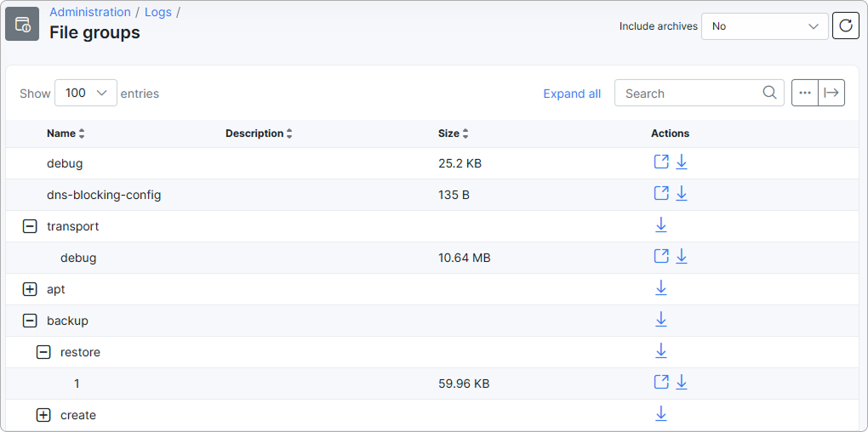
Task: Select the backup row name
Action: 67,321
